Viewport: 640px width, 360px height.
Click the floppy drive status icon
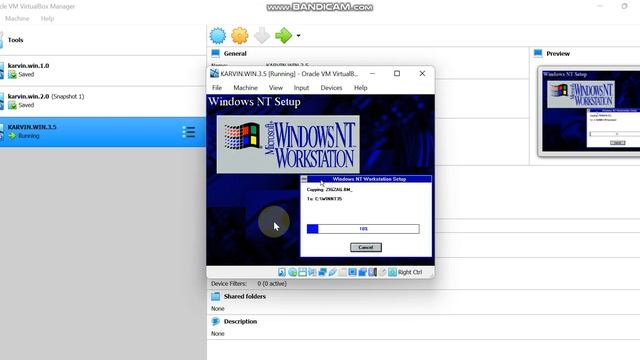(x=302, y=272)
